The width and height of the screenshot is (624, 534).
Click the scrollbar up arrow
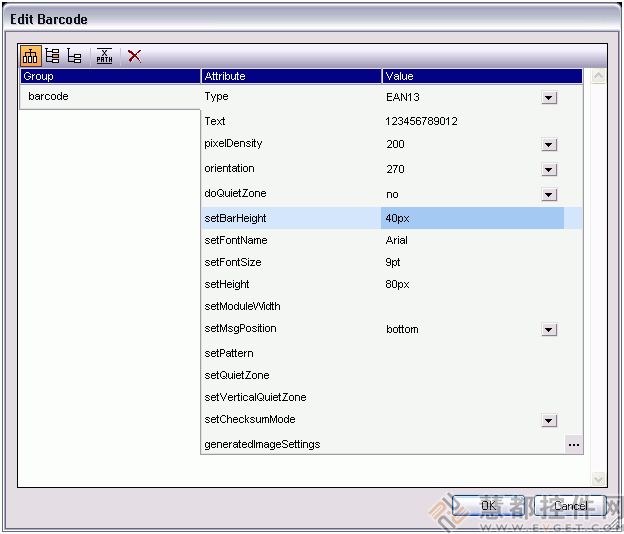pos(599,76)
